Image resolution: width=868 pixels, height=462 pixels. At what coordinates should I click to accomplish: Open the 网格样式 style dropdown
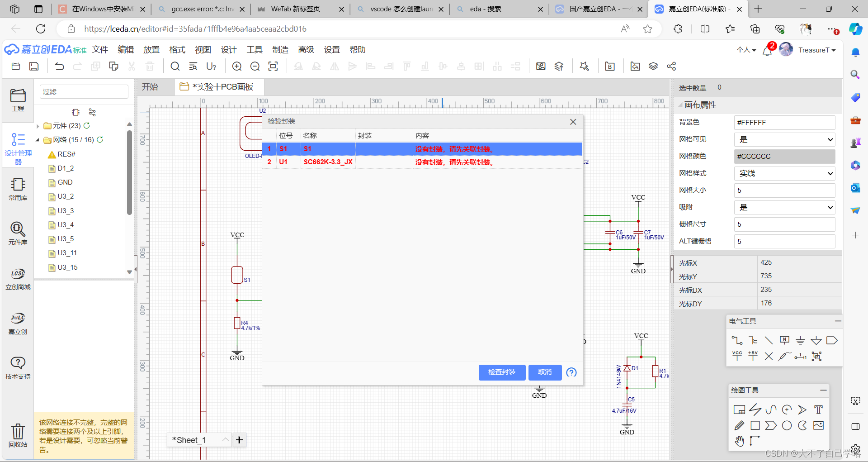click(784, 173)
